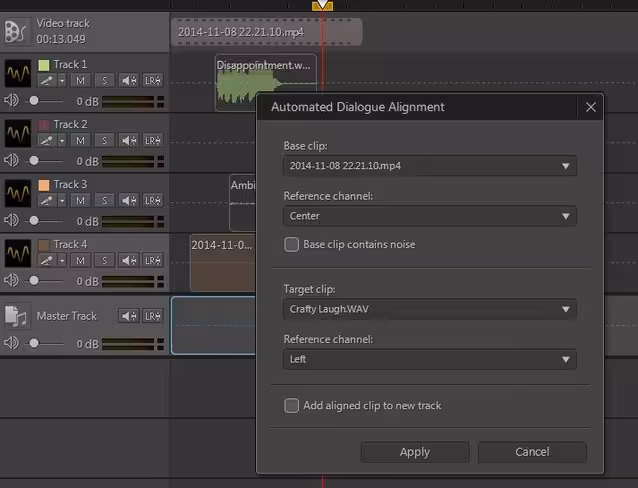Select the 2014-11-0... clip on Track 4

pyautogui.click(x=223, y=263)
